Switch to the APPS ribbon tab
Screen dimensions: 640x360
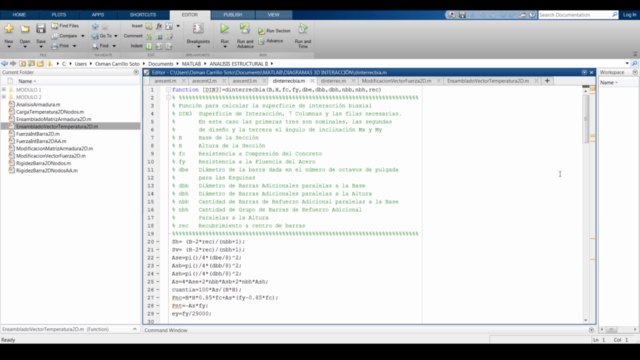pos(98,15)
